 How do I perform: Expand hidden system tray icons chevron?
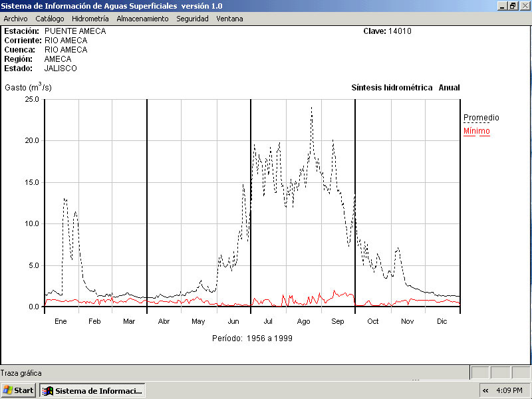tap(485, 390)
